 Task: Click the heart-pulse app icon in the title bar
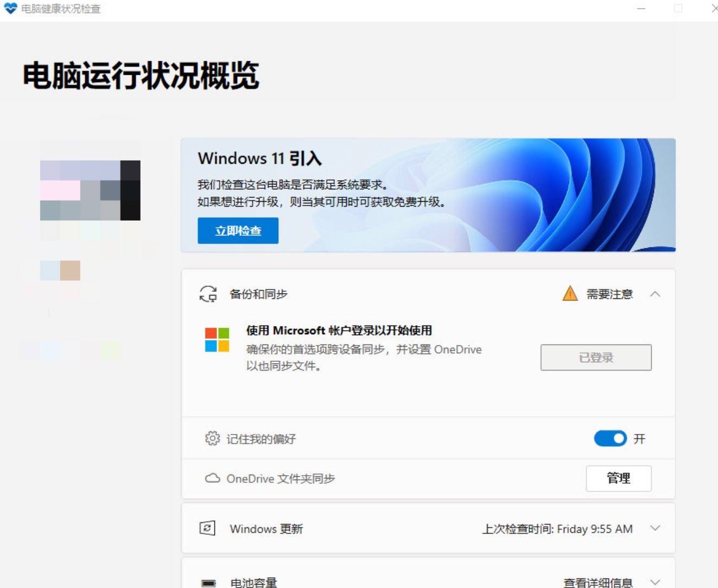(10, 8)
